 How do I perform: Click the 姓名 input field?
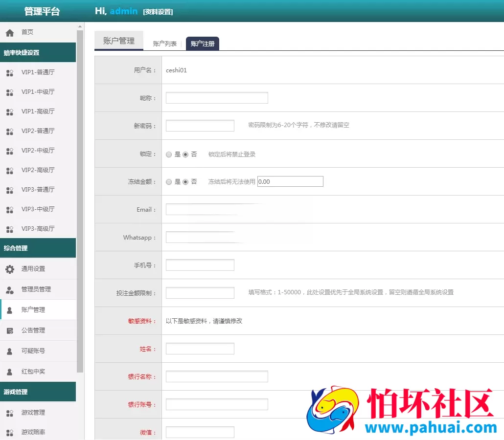[200, 349]
